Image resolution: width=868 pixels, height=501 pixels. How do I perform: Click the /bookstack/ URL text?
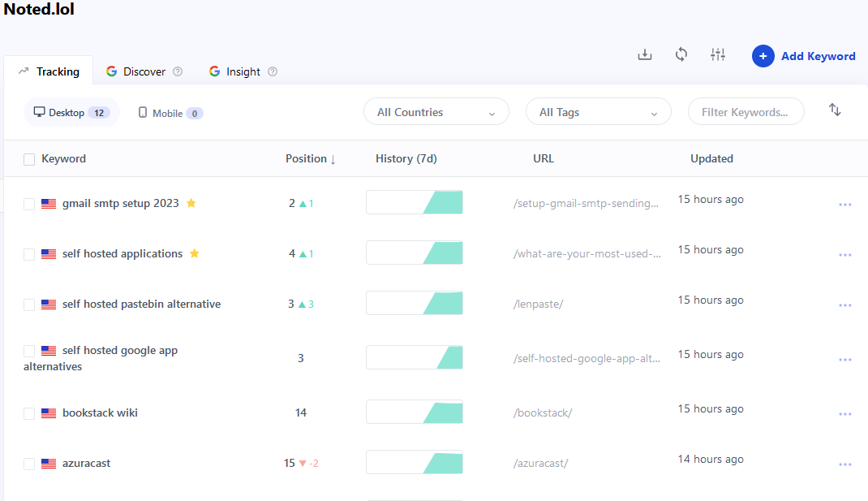tap(543, 412)
